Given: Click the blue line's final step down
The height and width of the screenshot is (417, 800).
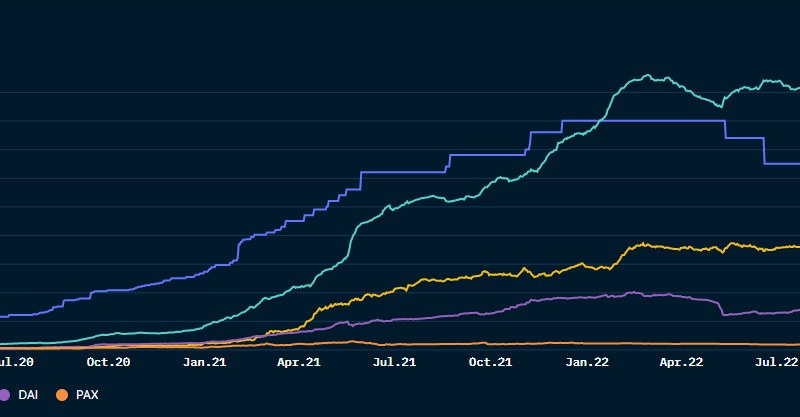Looking at the screenshot, I should [764, 150].
